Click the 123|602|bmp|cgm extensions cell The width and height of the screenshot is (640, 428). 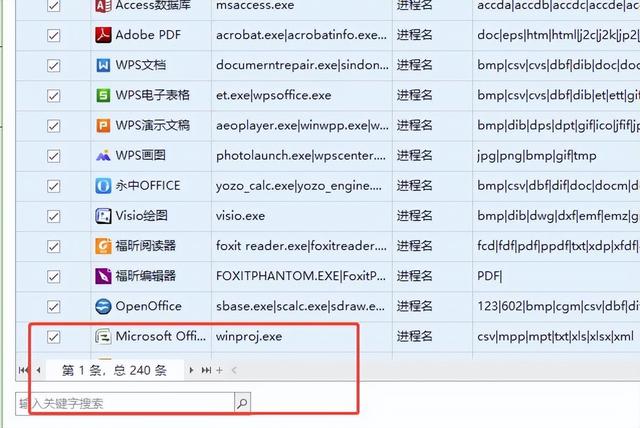(556, 306)
